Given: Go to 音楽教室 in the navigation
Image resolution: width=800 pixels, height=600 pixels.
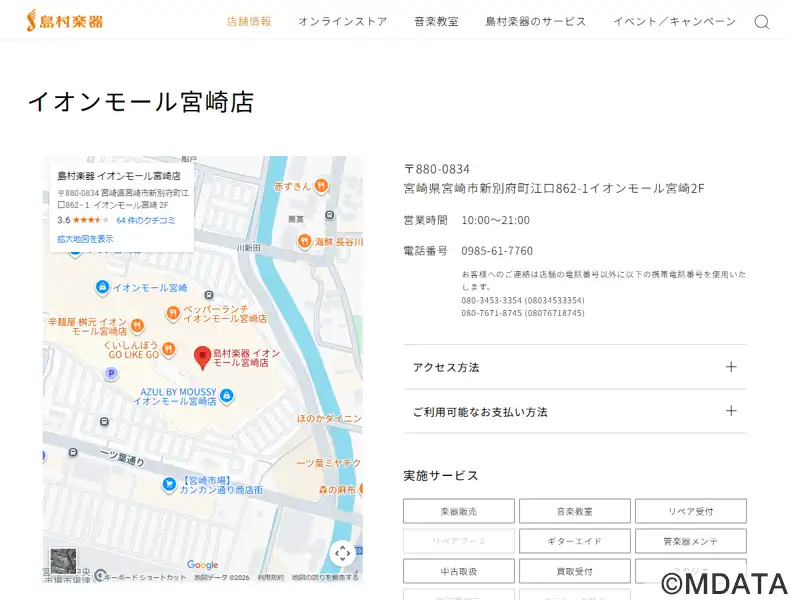Looking at the screenshot, I should 436,22.
